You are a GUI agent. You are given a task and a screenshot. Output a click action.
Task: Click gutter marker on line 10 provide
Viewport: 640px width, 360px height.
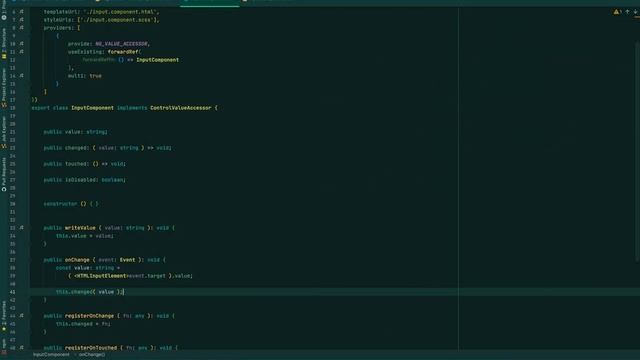coord(22,44)
